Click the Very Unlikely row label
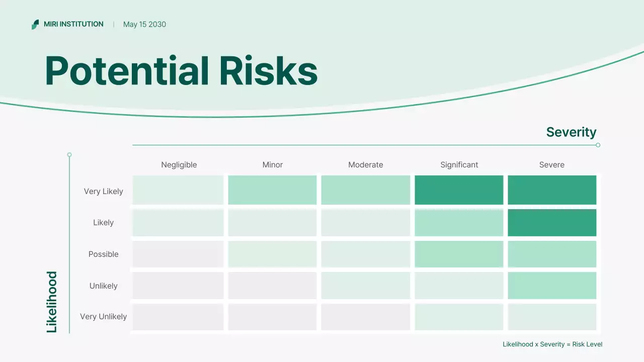 click(103, 316)
